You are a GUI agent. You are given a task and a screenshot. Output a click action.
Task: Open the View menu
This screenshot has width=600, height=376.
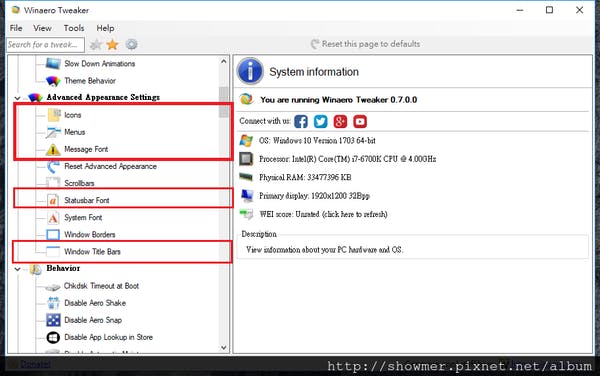coord(42,28)
